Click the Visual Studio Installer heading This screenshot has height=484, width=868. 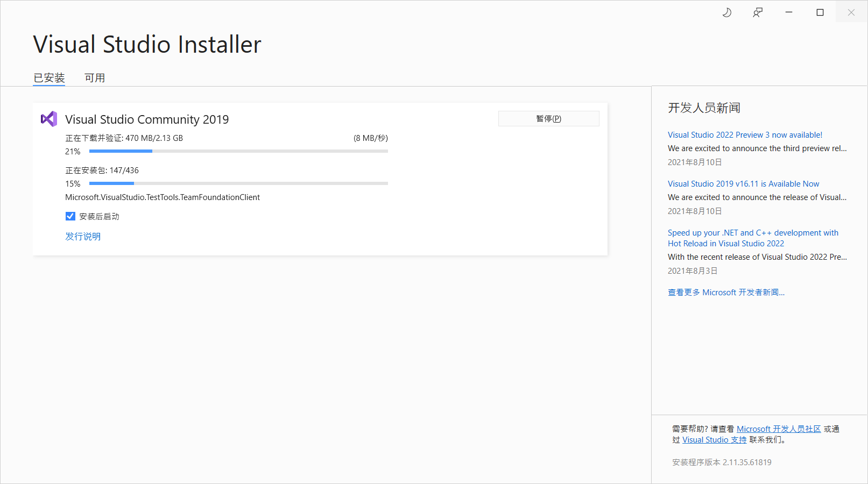pos(147,44)
